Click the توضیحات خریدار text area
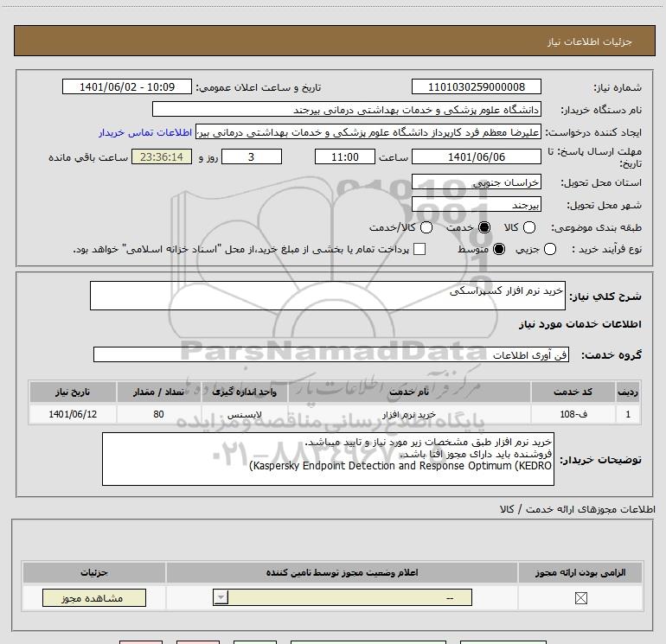The height and width of the screenshot is (644, 666). (328, 459)
